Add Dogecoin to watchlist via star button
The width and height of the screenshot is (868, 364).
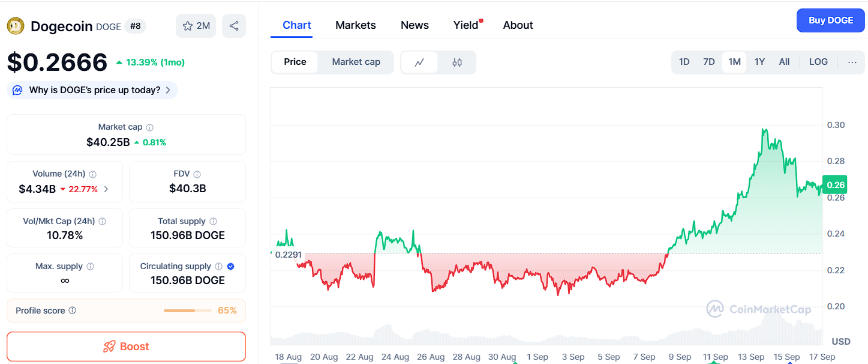click(x=196, y=26)
